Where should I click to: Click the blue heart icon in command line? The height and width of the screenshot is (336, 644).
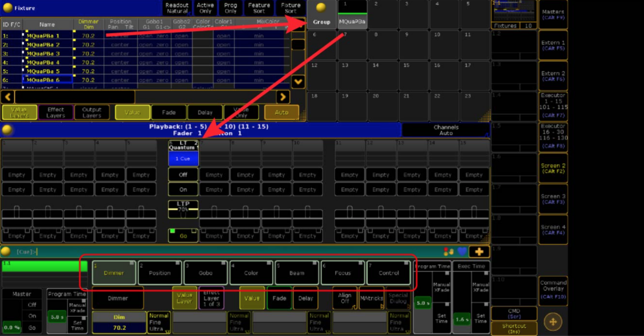click(461, 251)
